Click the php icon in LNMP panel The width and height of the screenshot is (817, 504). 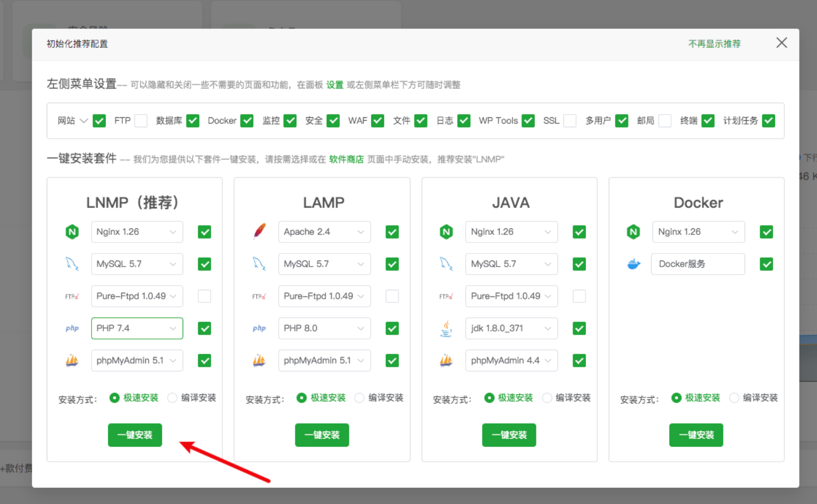tap(72, 328)
